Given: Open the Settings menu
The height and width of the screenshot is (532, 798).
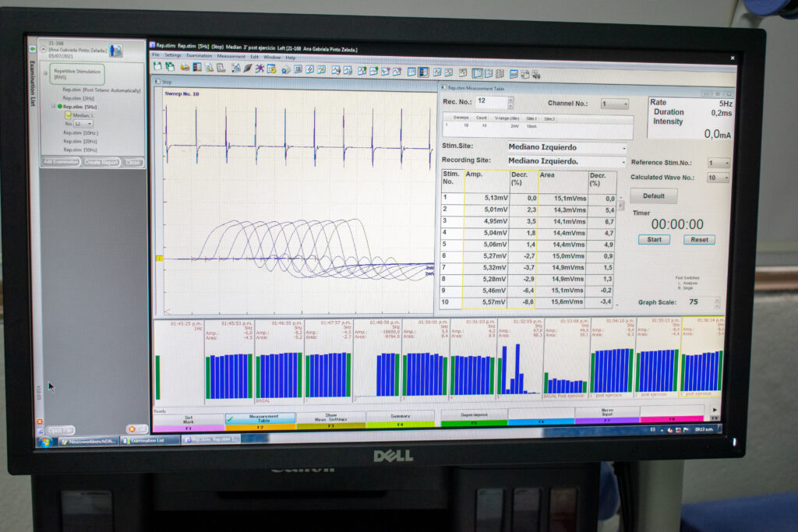Looking at the screenshot, I should pos(172,56).
